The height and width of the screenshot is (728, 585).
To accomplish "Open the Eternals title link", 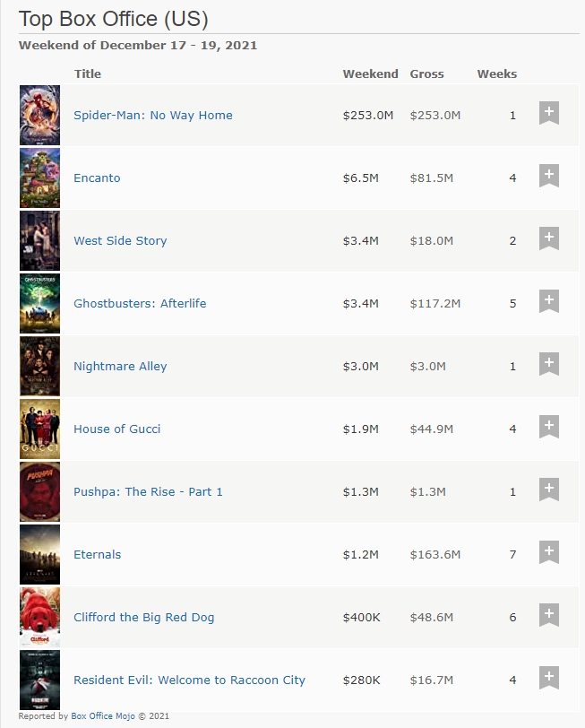I will (98, 554).
